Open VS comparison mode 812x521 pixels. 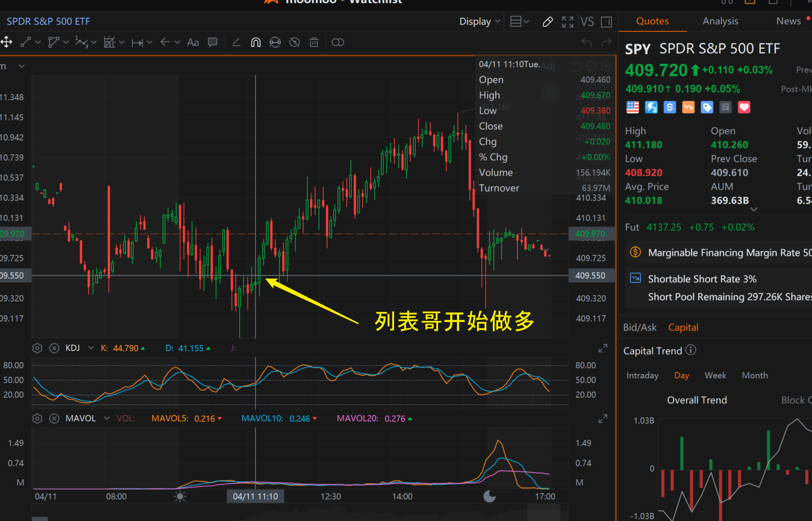[x=587, y=22]
